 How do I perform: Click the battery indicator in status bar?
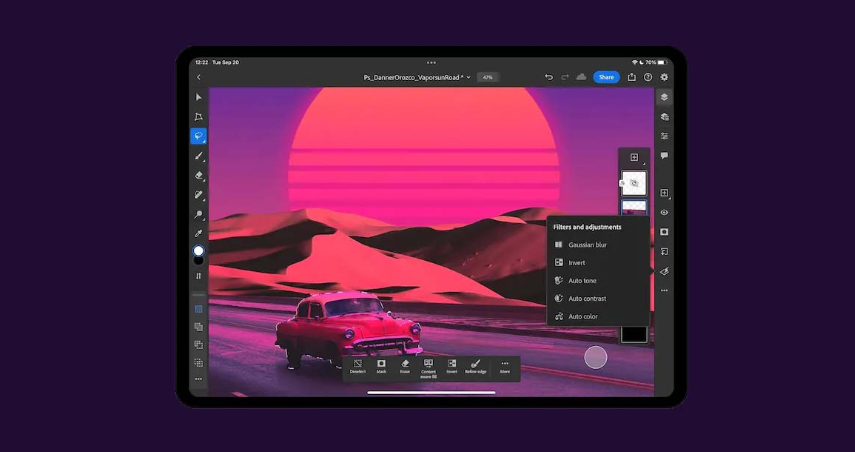tap(662, 63)
